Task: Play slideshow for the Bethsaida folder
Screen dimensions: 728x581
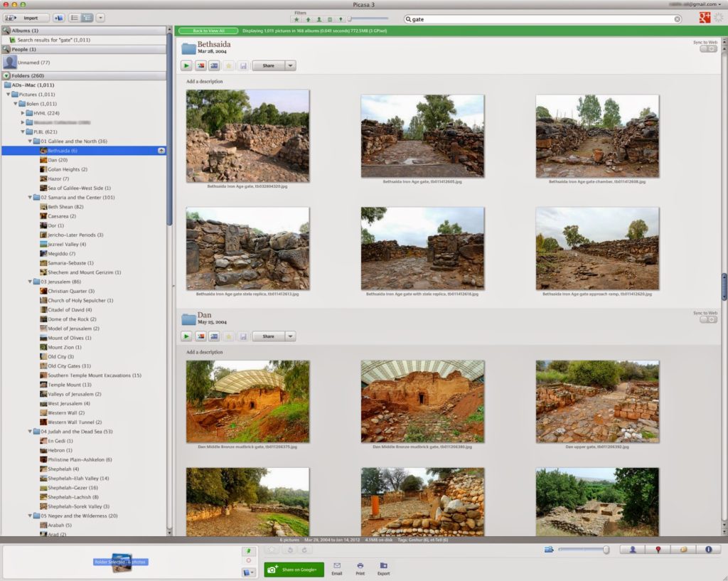Action: point(186,65)
